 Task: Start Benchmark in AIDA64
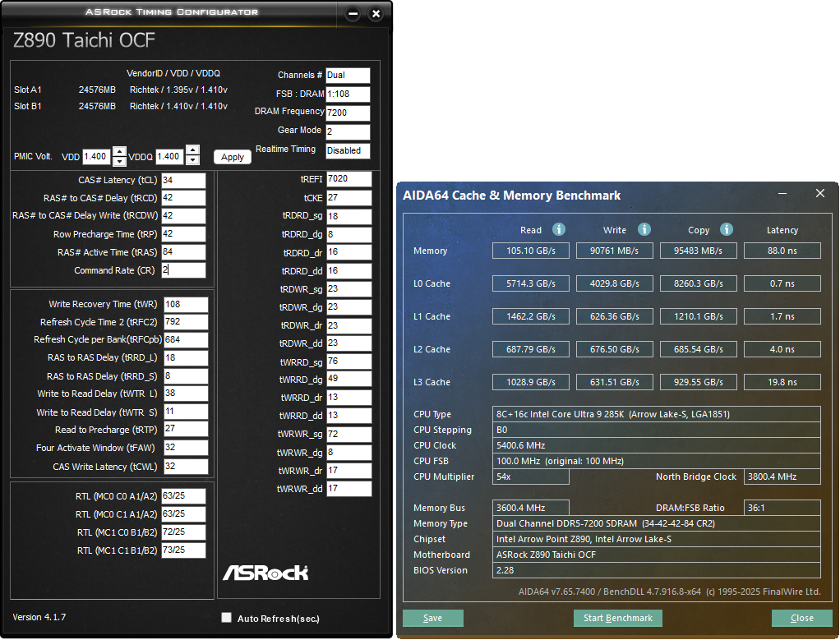pos(618,618)
